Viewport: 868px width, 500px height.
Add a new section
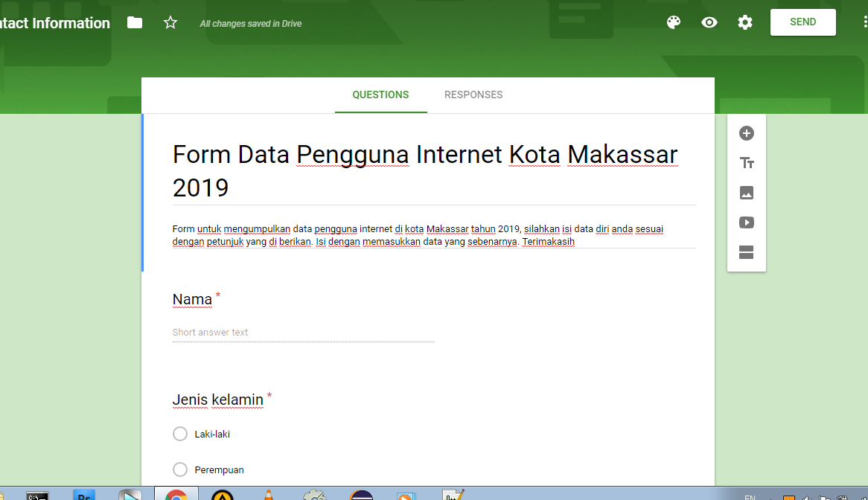tap(746, 252)
